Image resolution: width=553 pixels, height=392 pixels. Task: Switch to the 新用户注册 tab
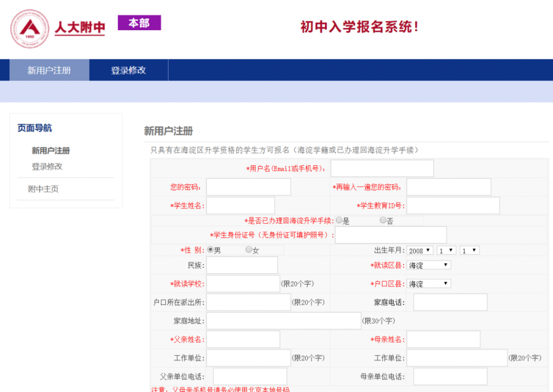(49, 70)
